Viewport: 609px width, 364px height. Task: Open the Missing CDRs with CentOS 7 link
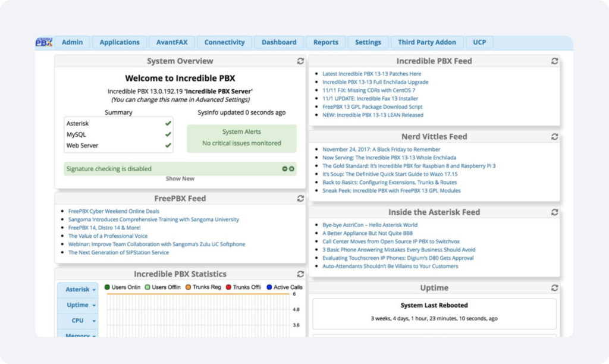click(369, 90)
